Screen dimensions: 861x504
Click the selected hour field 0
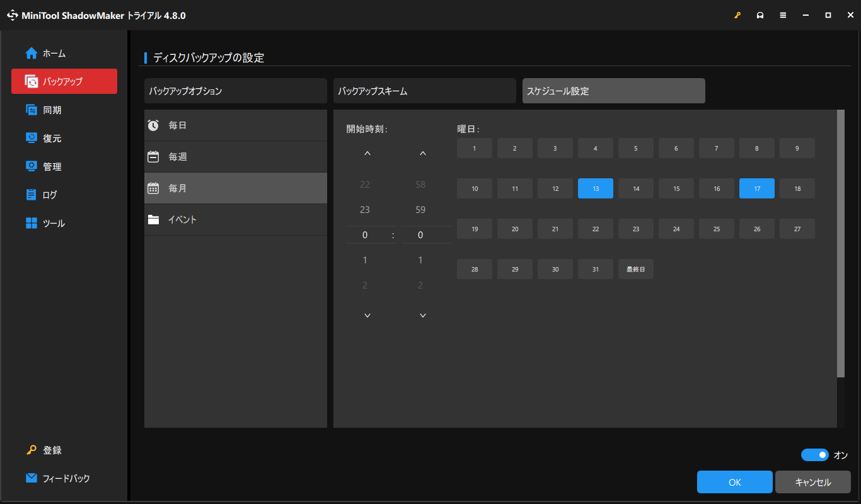click(365, 235)
